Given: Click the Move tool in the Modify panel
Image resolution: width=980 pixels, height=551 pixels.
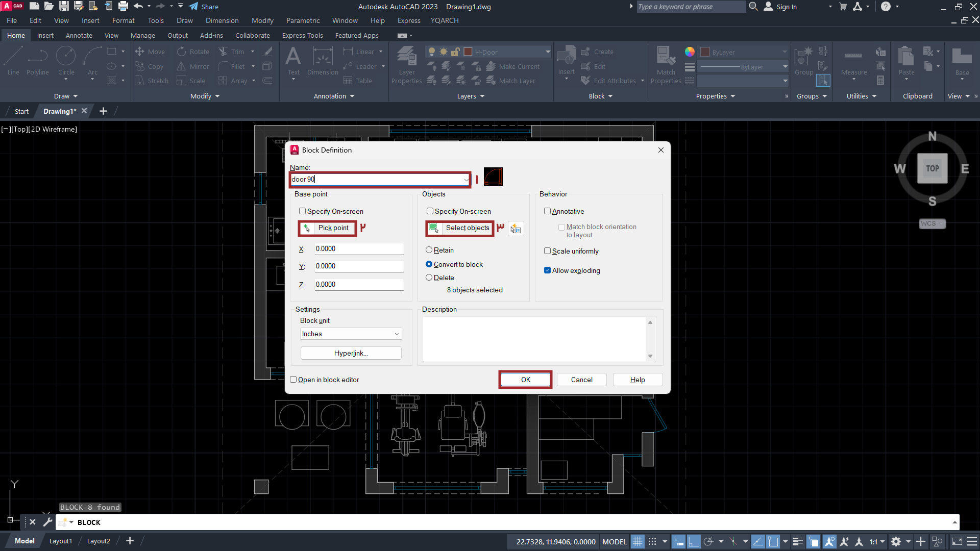Looking at the screenshot, I should pos(150,52).
